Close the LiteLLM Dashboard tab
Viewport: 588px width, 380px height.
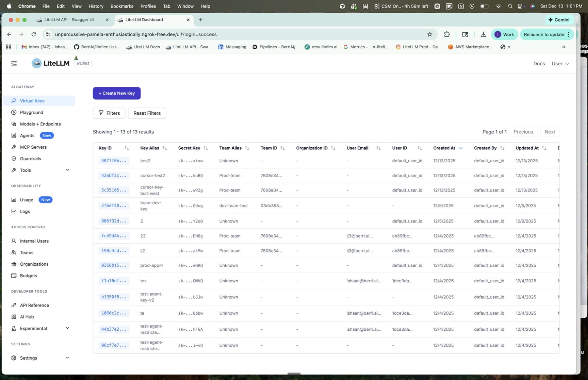[188, 20]
